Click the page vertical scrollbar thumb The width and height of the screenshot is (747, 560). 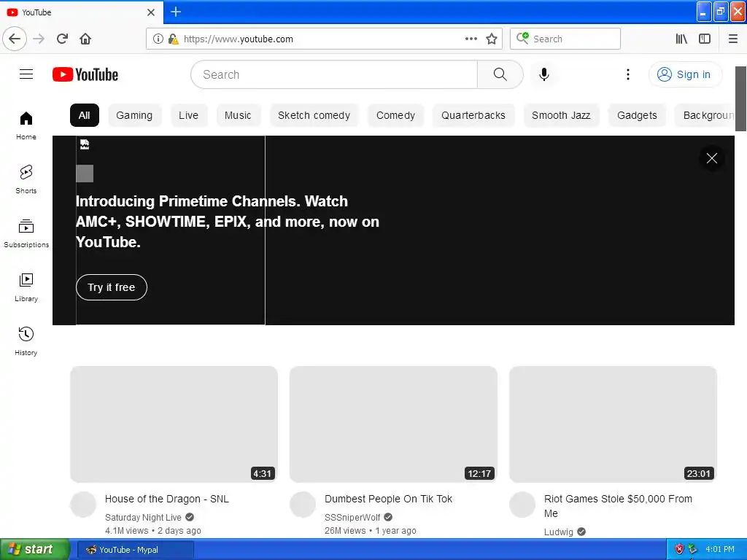[x=741, y=98]
